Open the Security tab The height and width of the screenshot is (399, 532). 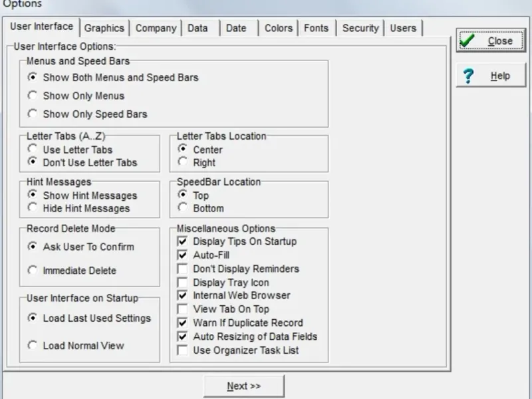click(x=360, y=28)
